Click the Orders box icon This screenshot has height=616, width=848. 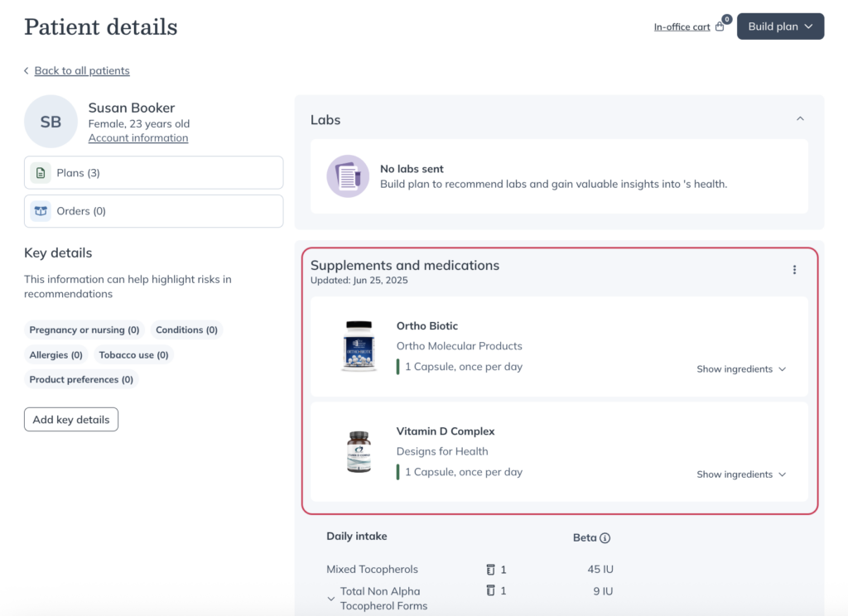pyautogui.click(x=41, y=211)
